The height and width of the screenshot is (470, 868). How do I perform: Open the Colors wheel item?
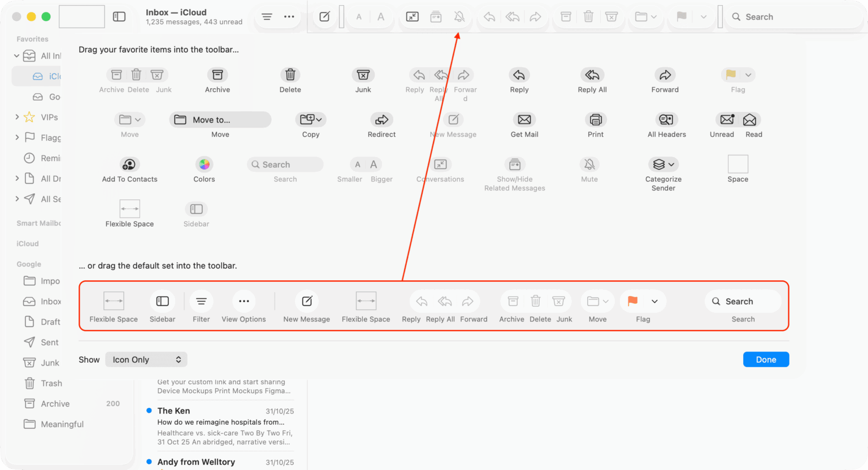pyautogui.click(x=204, y=164)
